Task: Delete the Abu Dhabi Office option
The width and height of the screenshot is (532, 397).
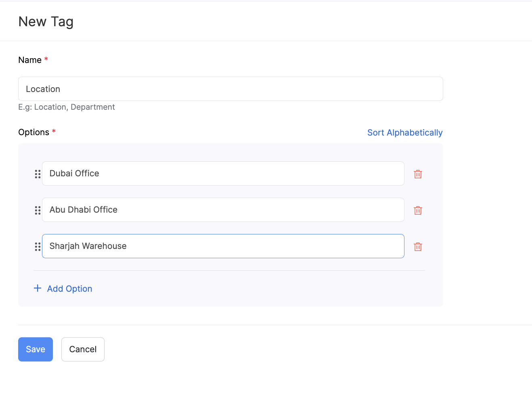Action: [418, 210]
